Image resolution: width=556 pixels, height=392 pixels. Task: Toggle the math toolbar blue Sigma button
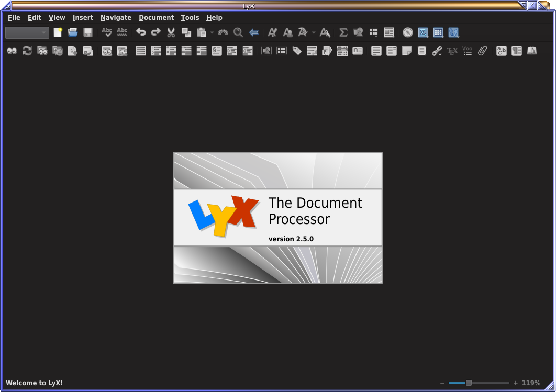tap(423, 32)
